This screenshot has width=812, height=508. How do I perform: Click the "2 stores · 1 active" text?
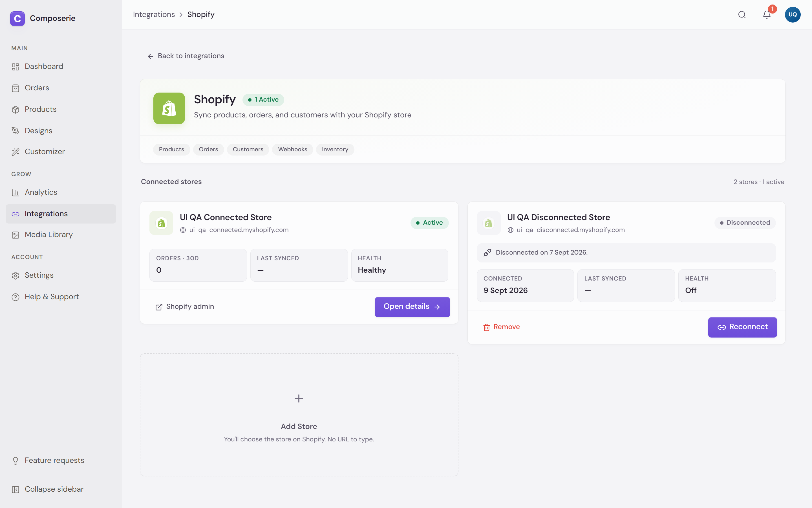click(759, 182)
